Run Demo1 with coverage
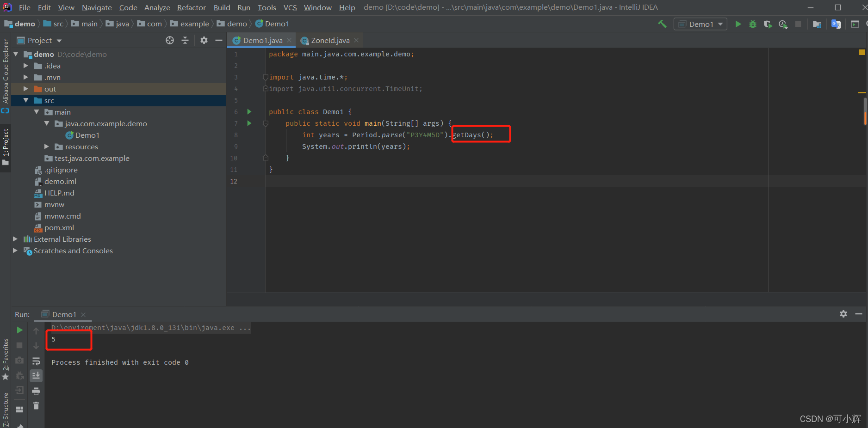The image size is (868, 428). coord(768,24)
